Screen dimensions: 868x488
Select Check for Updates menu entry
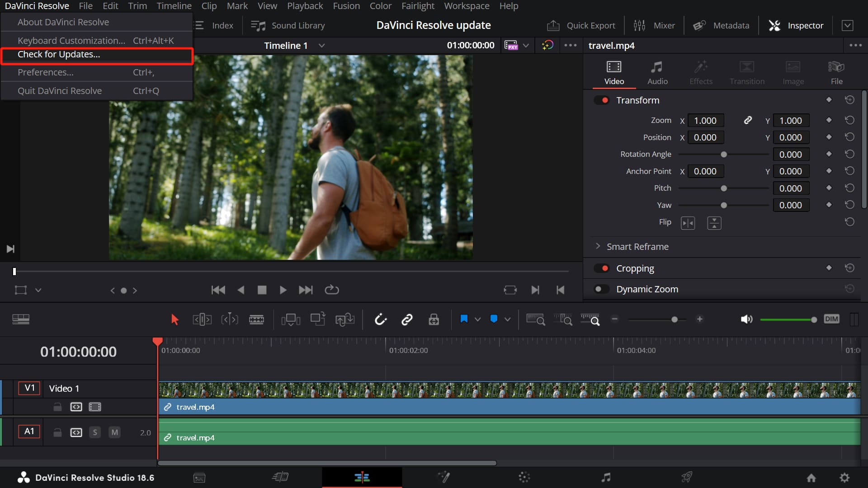point(59,55)
